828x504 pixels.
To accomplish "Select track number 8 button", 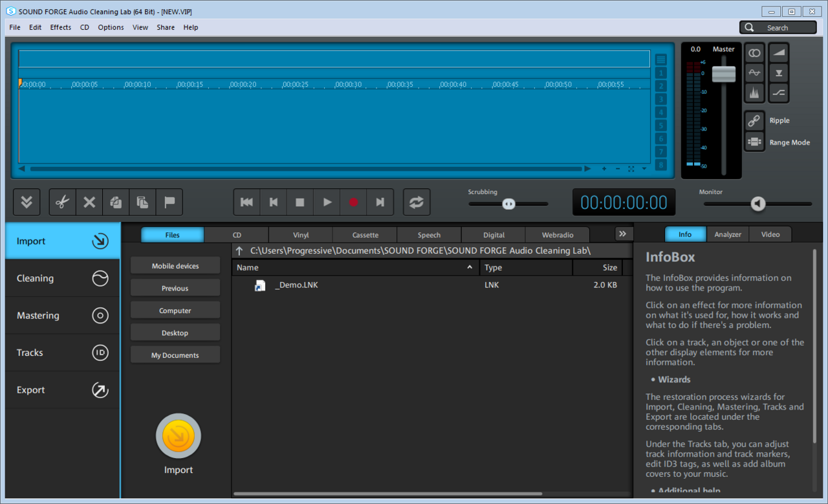I will [x=660, y=165].
